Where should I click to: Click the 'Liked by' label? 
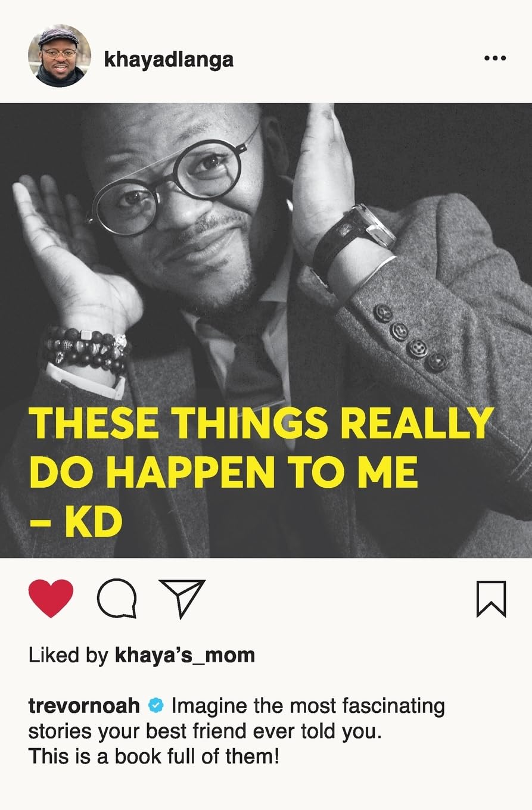[x=69, y=656]
